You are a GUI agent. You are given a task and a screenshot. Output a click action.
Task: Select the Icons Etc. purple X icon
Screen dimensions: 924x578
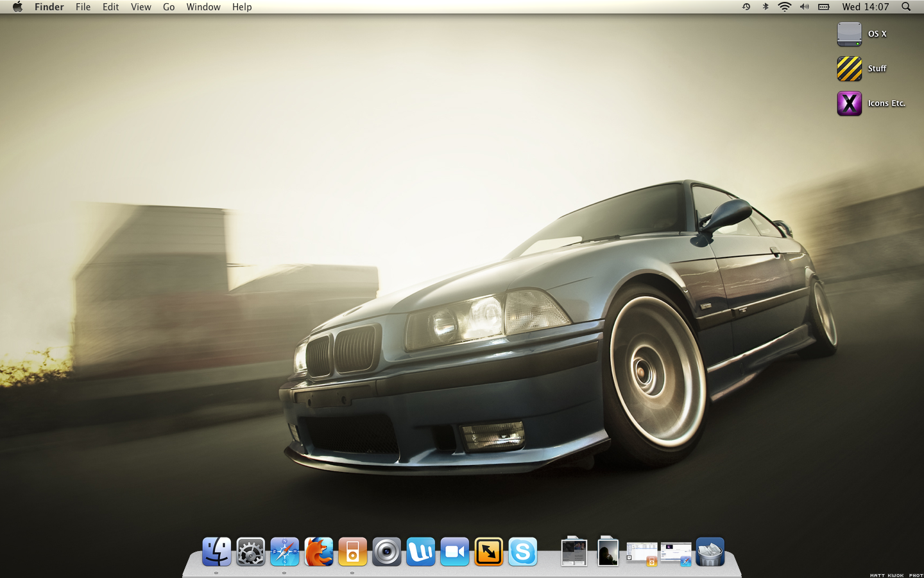point(849,103)
